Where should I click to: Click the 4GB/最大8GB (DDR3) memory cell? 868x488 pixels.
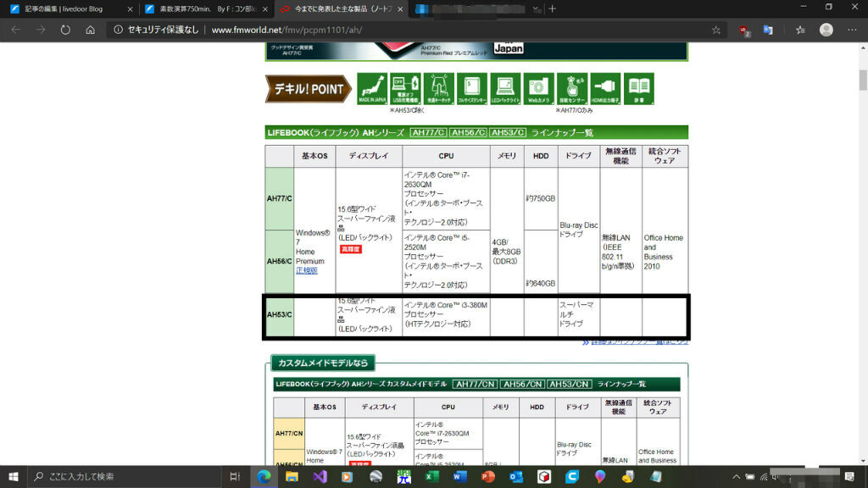pyautogui.click(x=506, y=252)
